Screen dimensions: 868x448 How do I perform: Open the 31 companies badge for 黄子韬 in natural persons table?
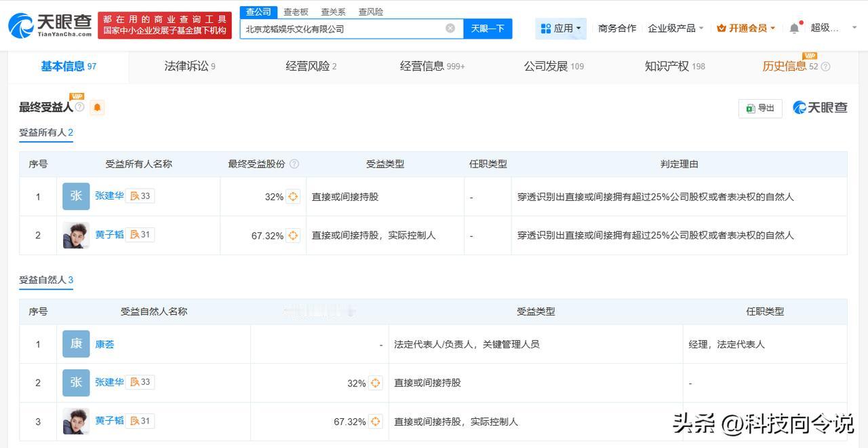pyautogui.click(x=140, y=421)
